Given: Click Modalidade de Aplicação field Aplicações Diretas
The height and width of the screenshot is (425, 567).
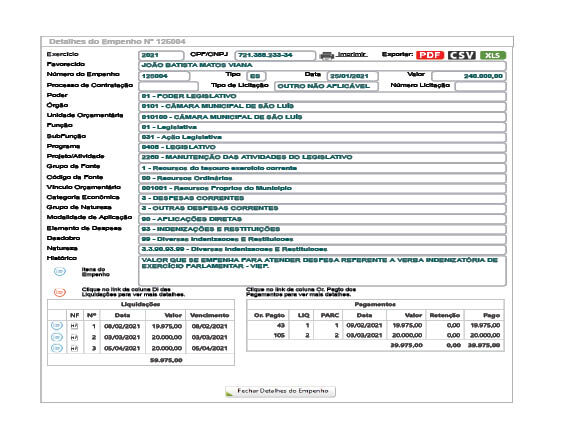Looking at the screenshot, I should coord(322,219).
